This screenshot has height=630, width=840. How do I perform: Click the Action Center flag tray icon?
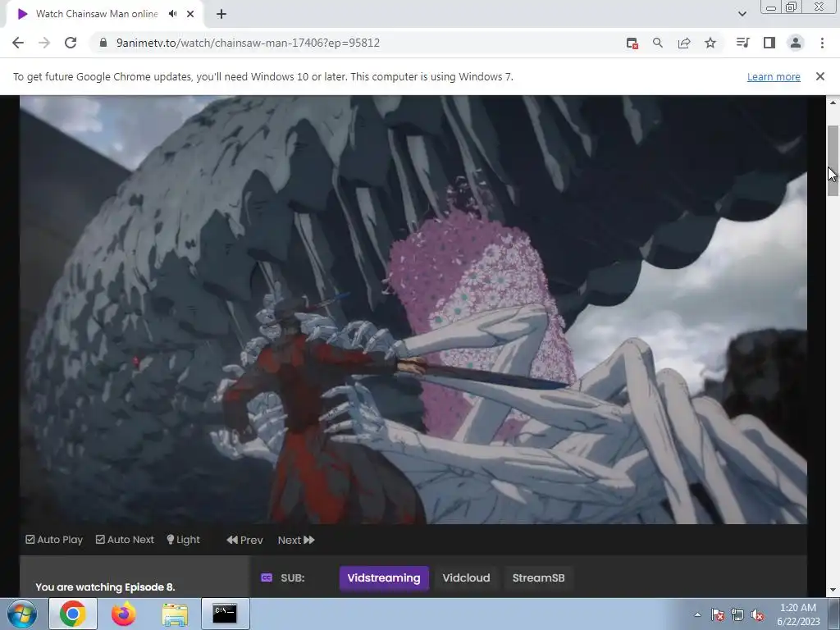pos(718,614)
